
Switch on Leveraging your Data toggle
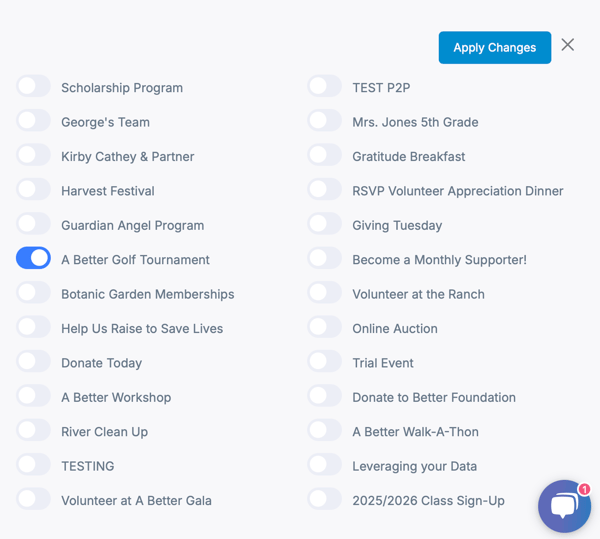324,464
